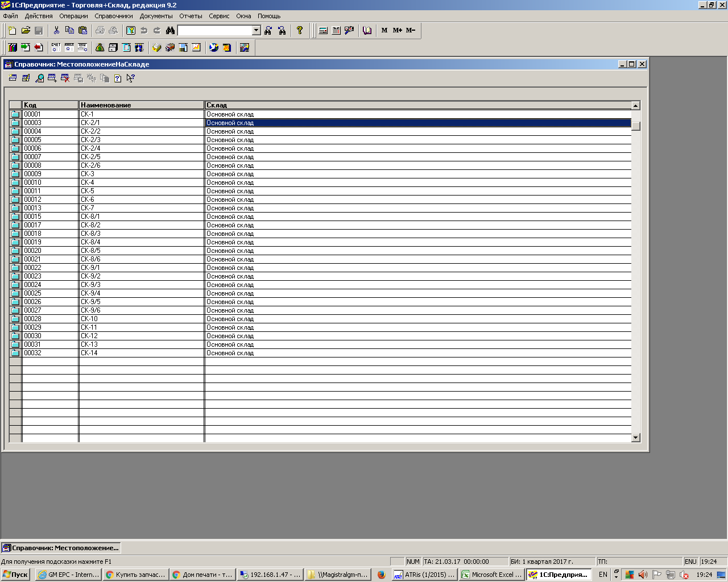Open the Справочники menu

pyautogui.click(x=114, y=16)
